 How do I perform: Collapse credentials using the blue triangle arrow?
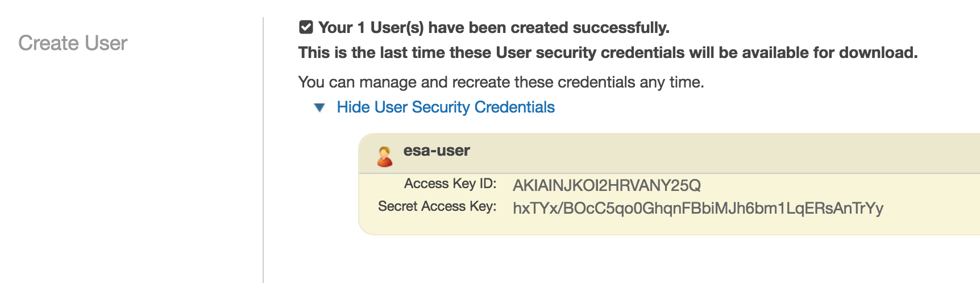pos(319,107)
